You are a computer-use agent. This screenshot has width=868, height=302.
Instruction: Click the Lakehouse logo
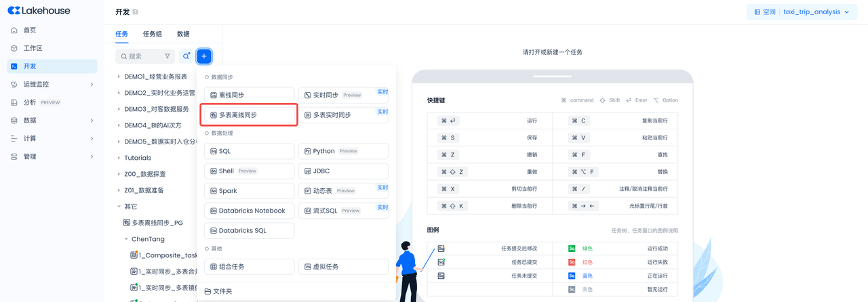39,11
